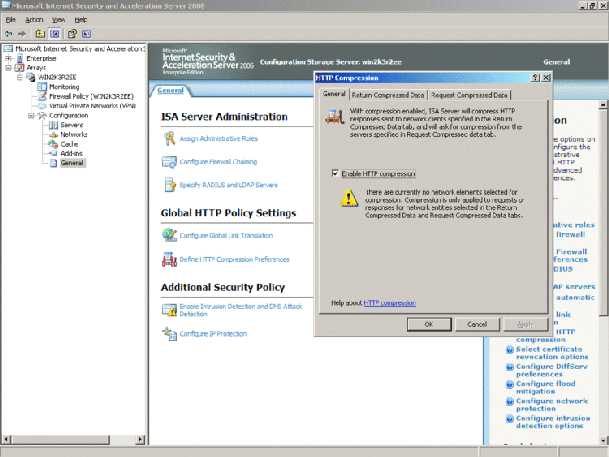The height and width of the screenshot is (457, 609).
Task: Click the Monitoring tree node icon
Action: (42, 87)
